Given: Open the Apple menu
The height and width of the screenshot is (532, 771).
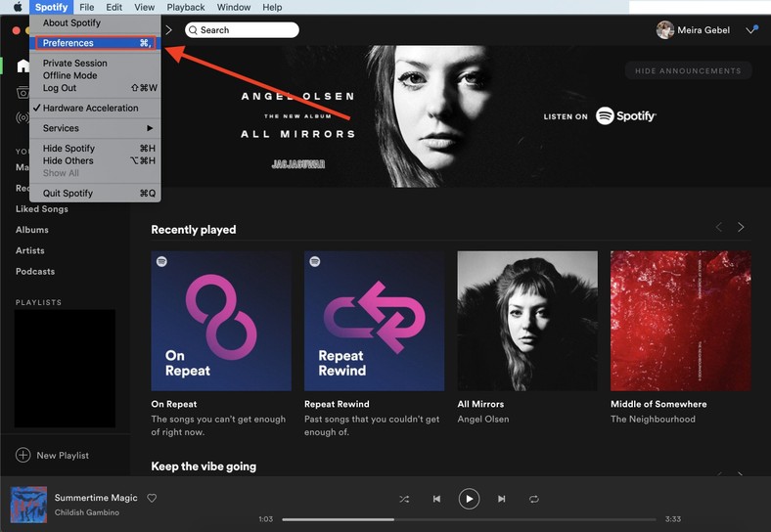Looking at the screenshot, I should (17, 7).
